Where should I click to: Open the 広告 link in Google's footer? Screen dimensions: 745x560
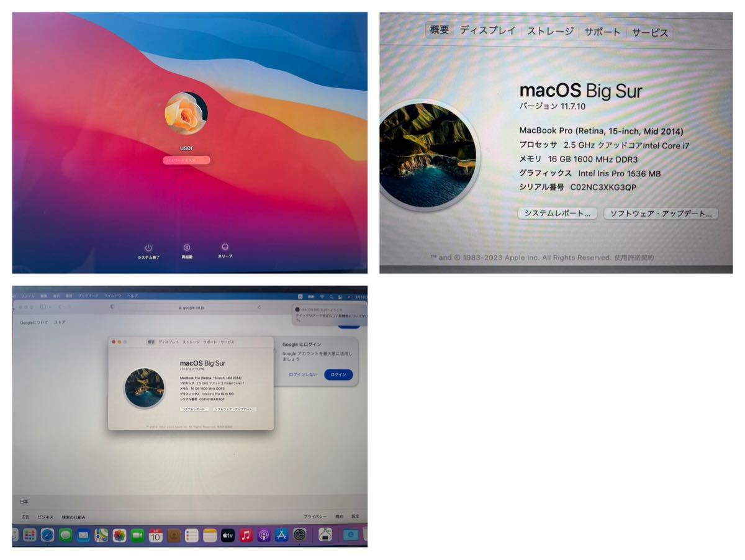[x=25, y=517]
